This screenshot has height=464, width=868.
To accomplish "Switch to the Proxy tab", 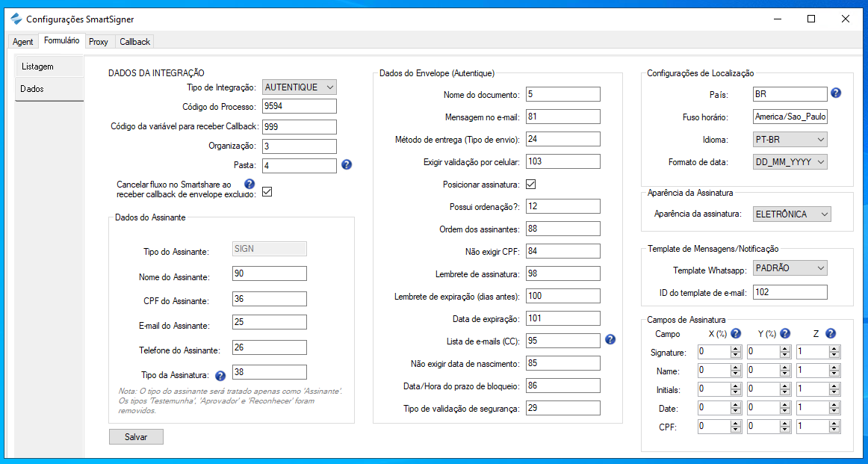I will coord(99,42).
